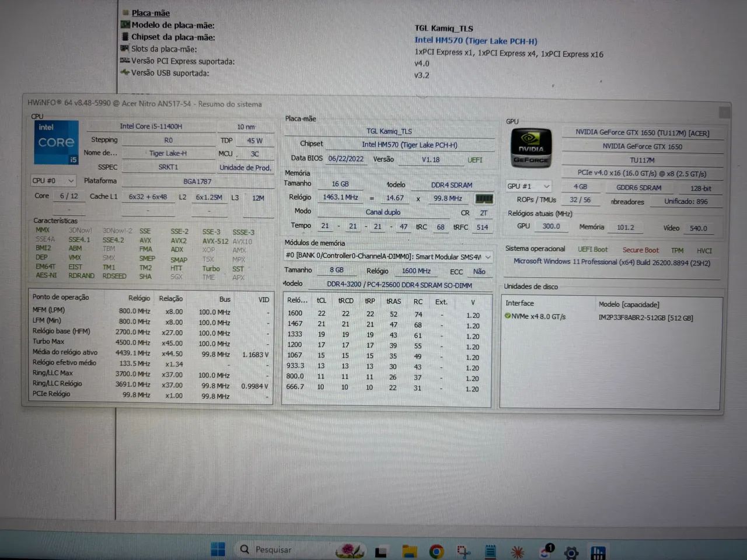Click the DDR4 SDRAM memory type field
Image resolution: width=747 pixels, height=560 pixels.
(452, 185)
